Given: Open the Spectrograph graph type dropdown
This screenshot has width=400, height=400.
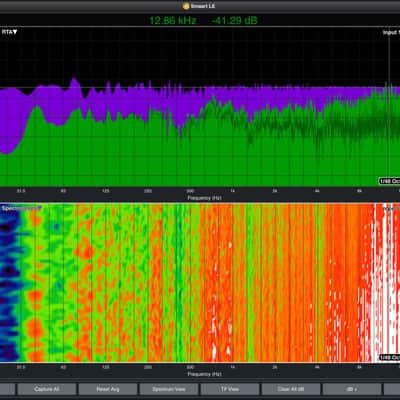Looking at the screenshot, I should [x=22, y=208].
